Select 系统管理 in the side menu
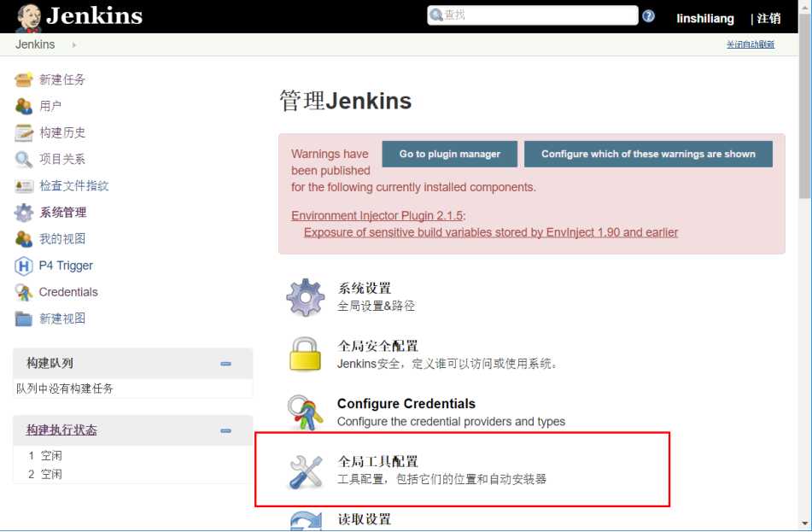 click(62, 213)
